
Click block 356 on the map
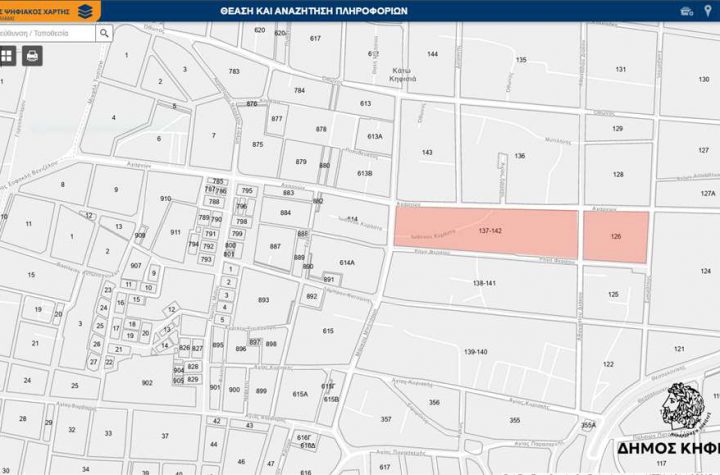coord(433,403)
